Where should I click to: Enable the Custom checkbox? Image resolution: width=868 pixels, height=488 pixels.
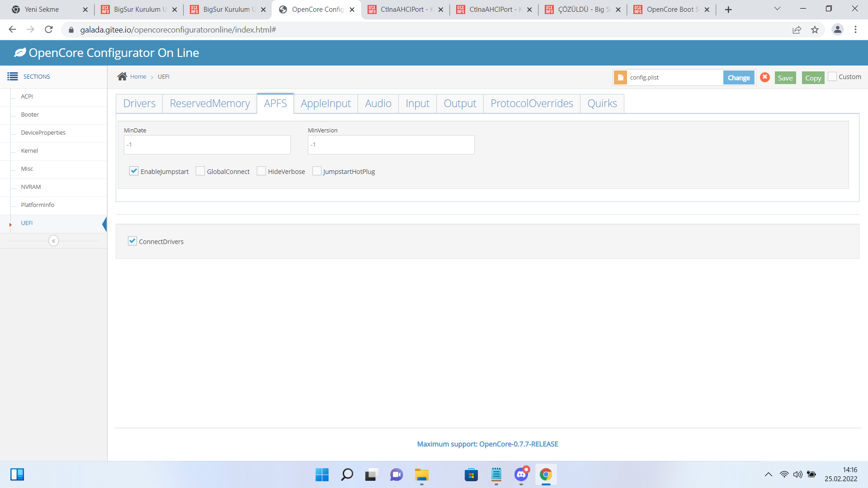(832, 77)
